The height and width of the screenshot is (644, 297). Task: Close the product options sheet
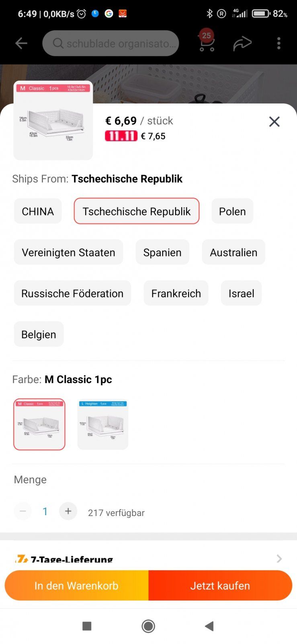click(274, 122)
